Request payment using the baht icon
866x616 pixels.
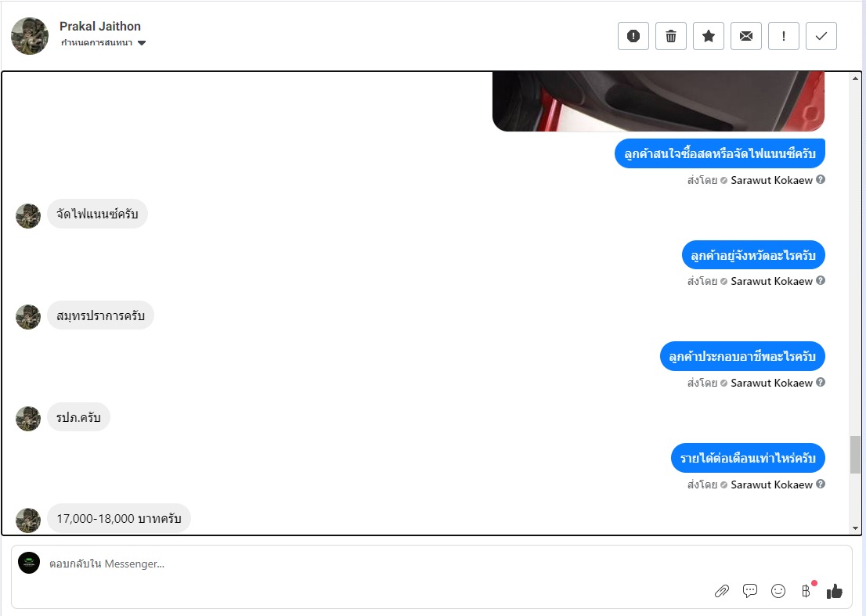806,591
